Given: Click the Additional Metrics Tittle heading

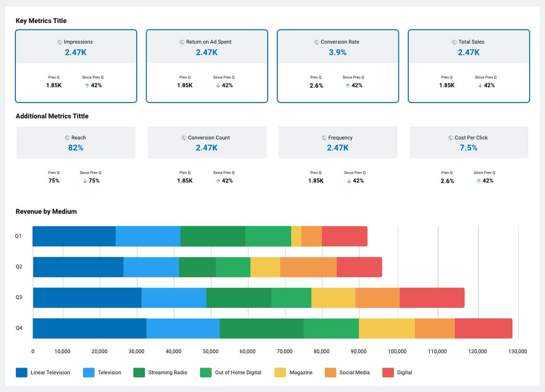Looking at the screenshot, I should tap(52, 116).
